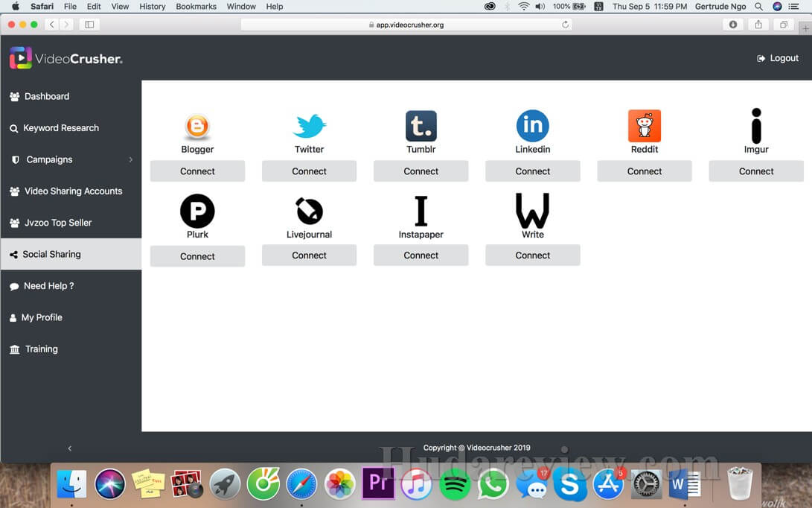Click the Write logo icon
Viewport: 812px width, 508px height.
[x=532, y=211]
